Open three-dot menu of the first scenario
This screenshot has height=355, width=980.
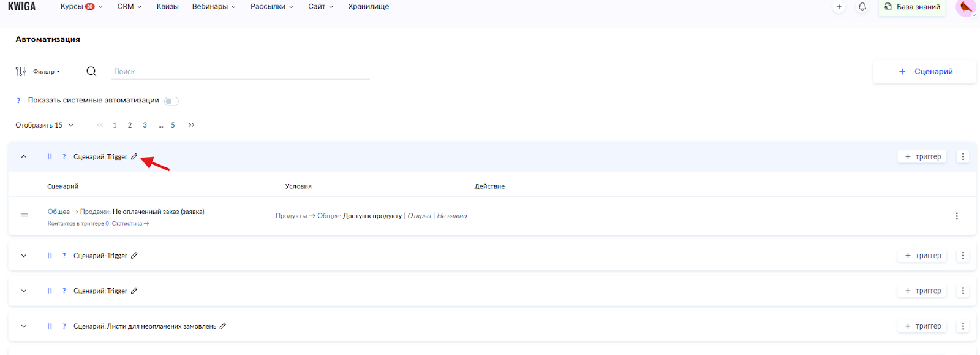pyautogui.click(x=963, y=156)
